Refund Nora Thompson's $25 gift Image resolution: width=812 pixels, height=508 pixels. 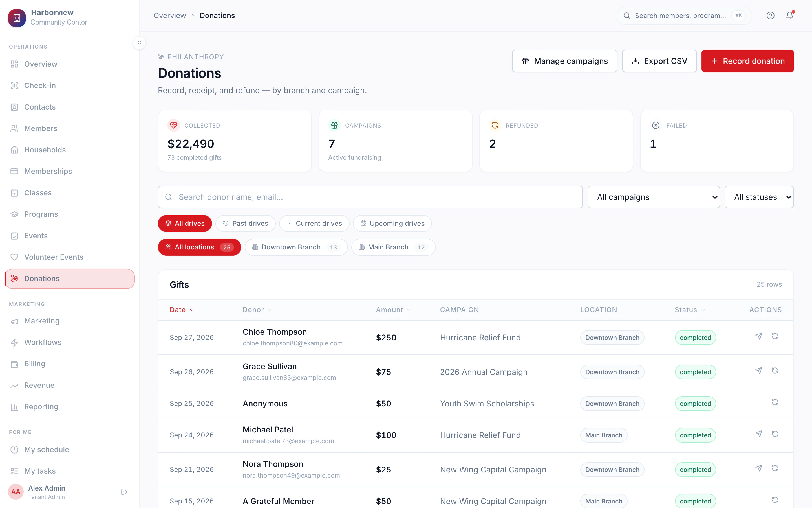pos(775,468)
